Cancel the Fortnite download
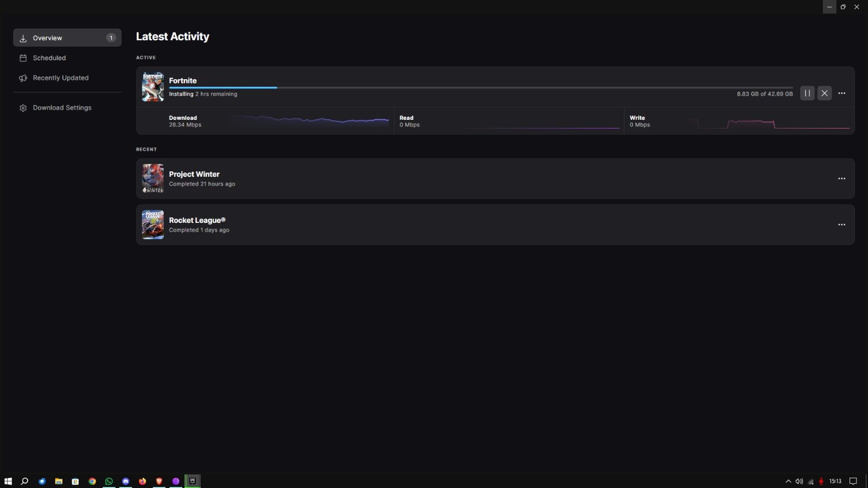This screenshot has height=488, width=868. coord(825,93)
